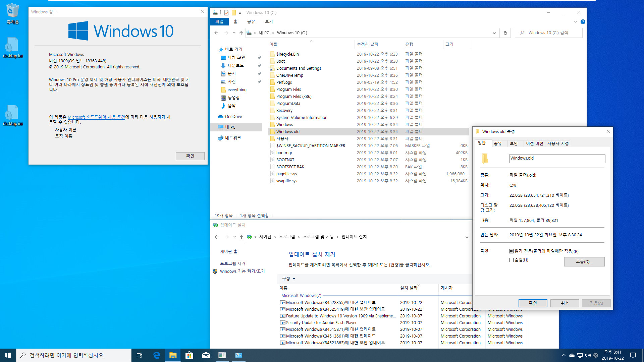Toggle the hidden attribute checkbox

point(511,260)
